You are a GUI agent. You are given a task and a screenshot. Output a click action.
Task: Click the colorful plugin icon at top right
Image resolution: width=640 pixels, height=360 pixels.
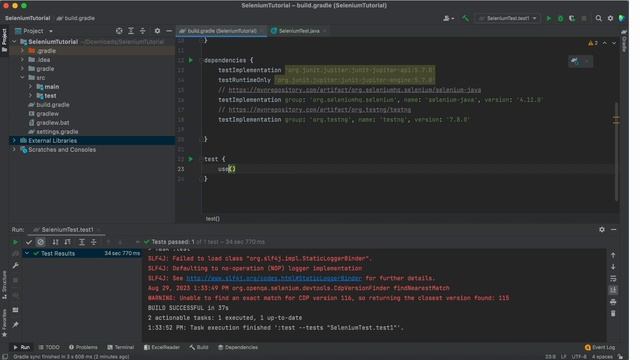coord(622,18)
